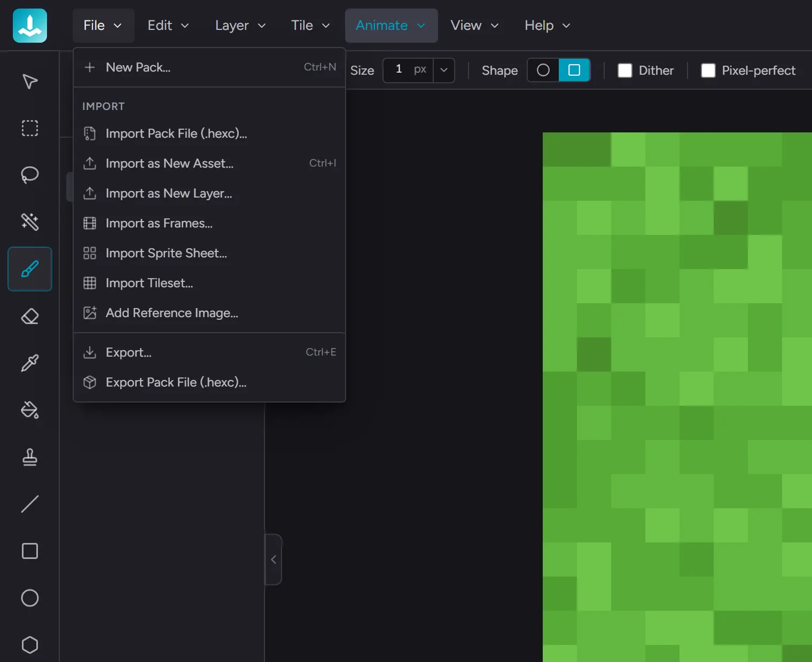
Task: Select the Rectangular marquee tool
Action: [30, 128]
